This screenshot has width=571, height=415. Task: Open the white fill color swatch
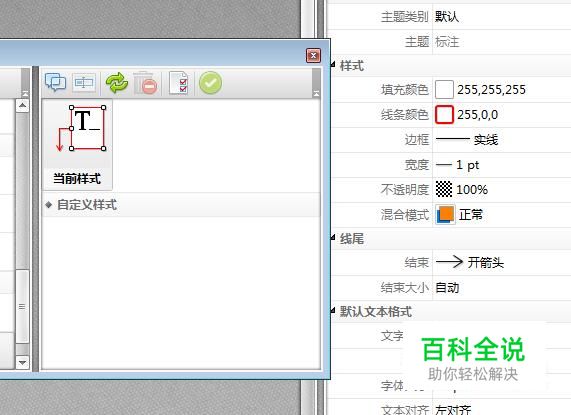click(x=444, y=90)
